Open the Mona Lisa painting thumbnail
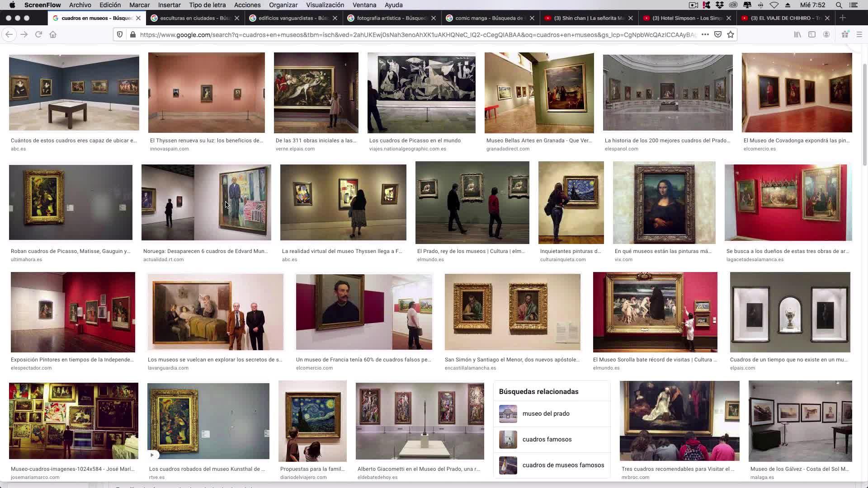The width and height of the screenshot is (868, 488). click(x=664, y=202)
